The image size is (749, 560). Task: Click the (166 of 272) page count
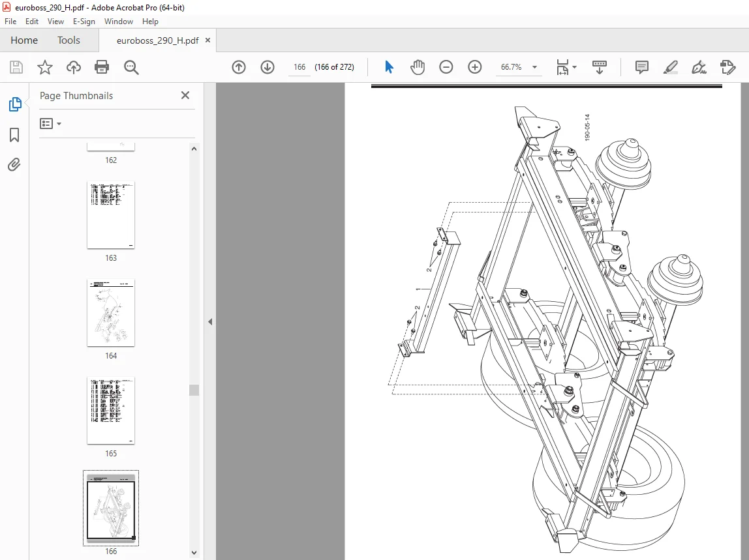click(x=334, y=67)
